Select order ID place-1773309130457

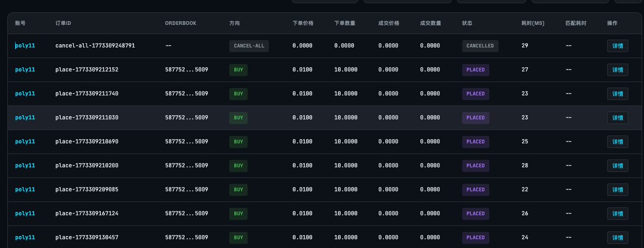tap(86, 238)
